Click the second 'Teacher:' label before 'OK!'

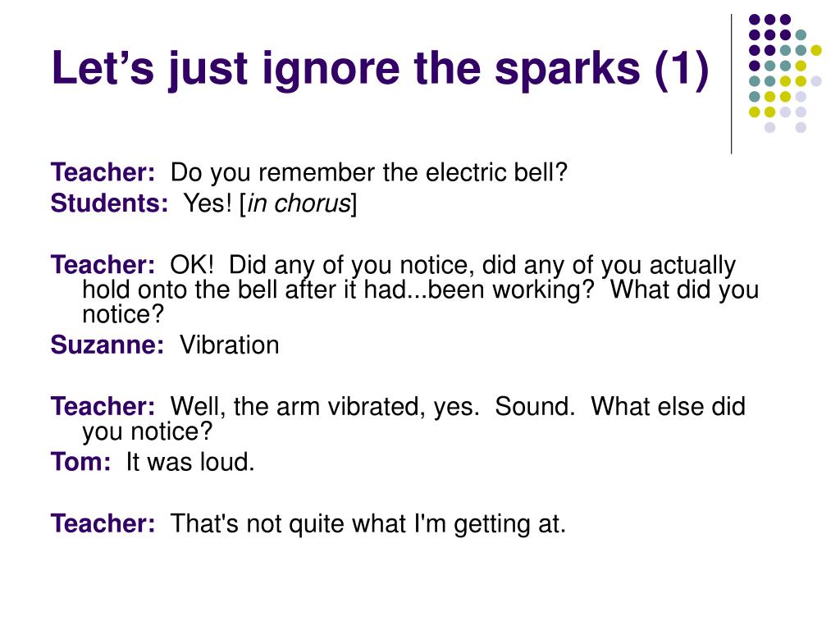point(103,265)
